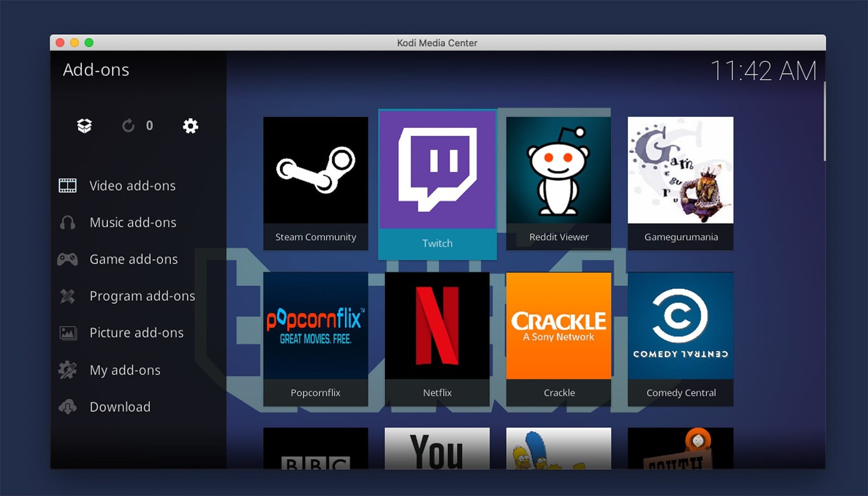Open the add-on browser box icon
The width and height of the screenshot is (868, 496).
(84, 126)
